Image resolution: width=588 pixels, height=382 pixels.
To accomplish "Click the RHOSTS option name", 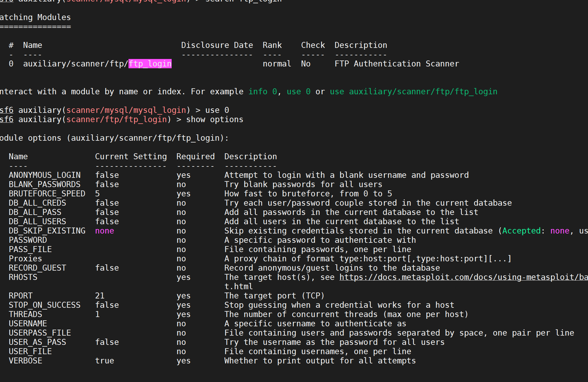I will click(23, 277).
